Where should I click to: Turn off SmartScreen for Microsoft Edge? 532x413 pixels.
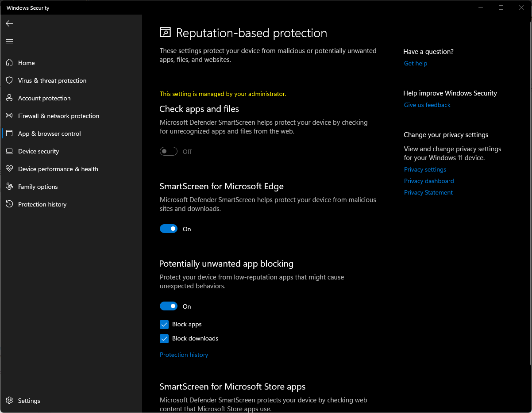coord(169,229)
